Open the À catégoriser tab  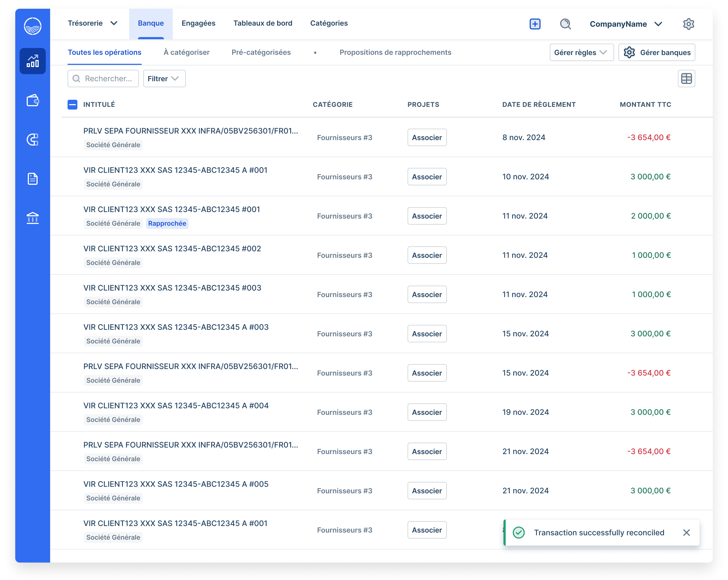186,52
